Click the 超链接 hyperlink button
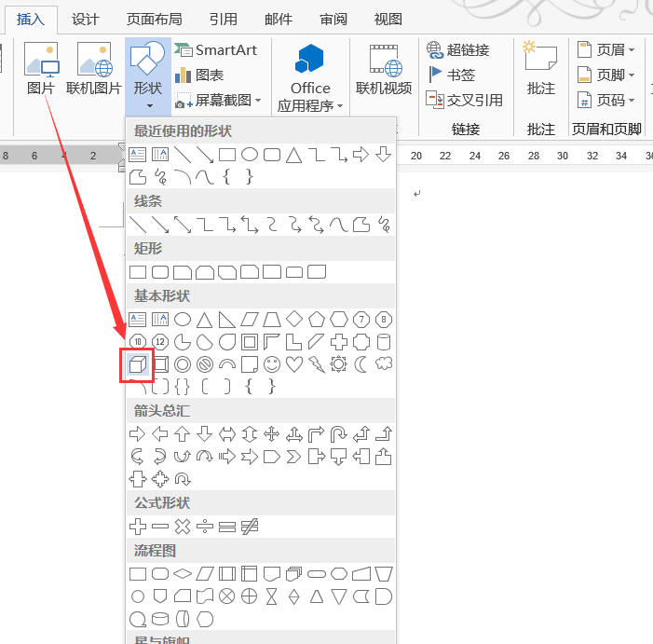 click(x=458, y=49)
